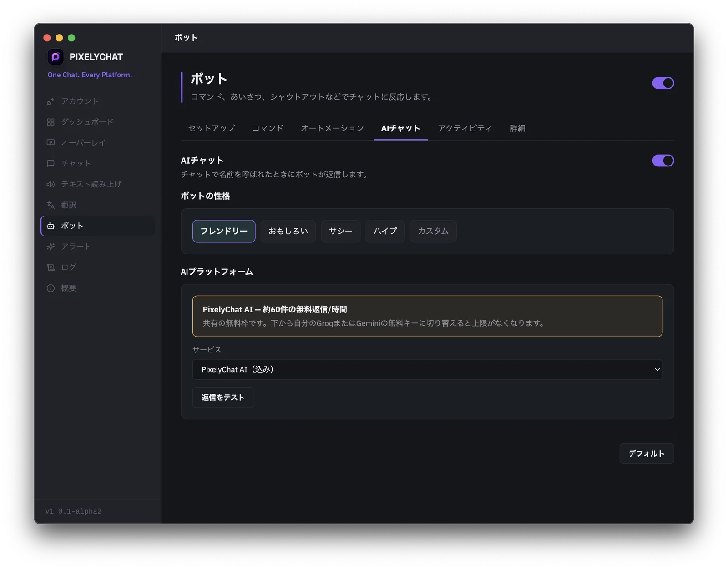Screen dimensions: 728x569
Task: Click the green fullscreen window button
Action: (x=71, y=38)
